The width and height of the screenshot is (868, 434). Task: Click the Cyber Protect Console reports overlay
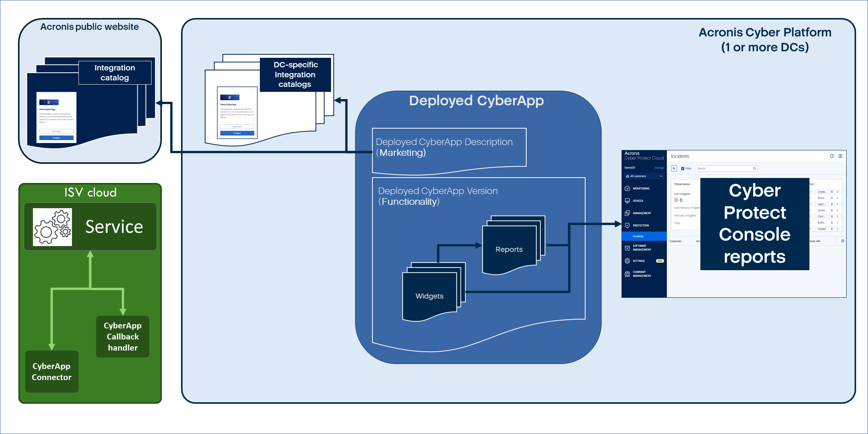pyautogui.click(x=755, y=224)
